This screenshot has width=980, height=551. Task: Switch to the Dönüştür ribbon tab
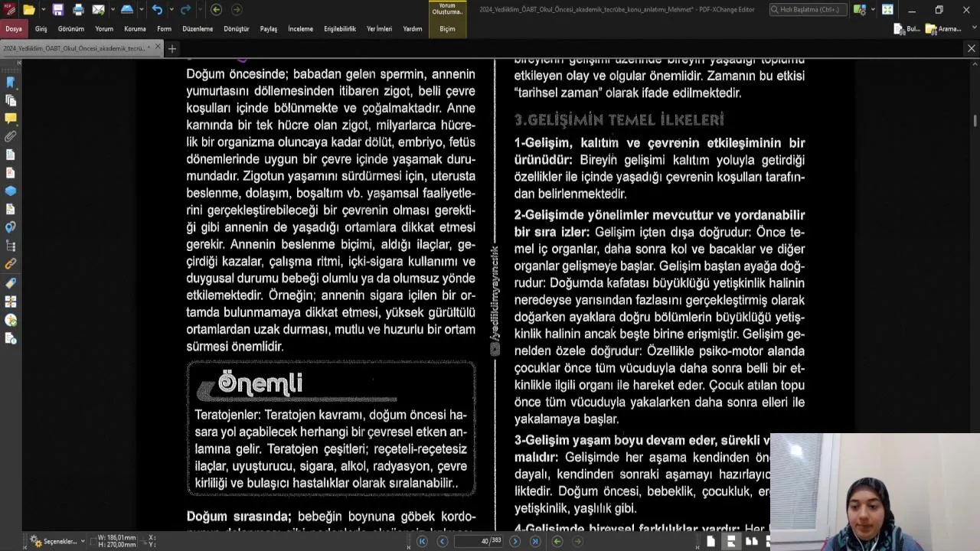tap(237, 29)
